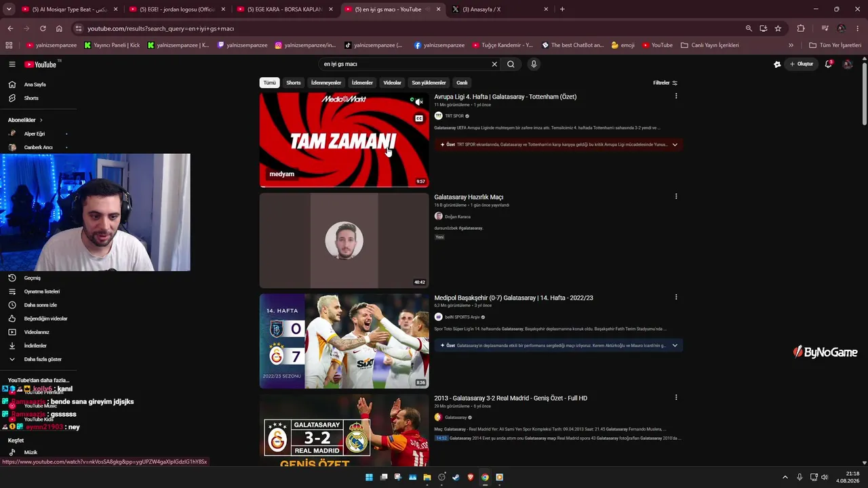The width and height of the screenshot is (868, 488).
Task: Open Canberk Arıcı subscription channel
Action: coord(37,147)
